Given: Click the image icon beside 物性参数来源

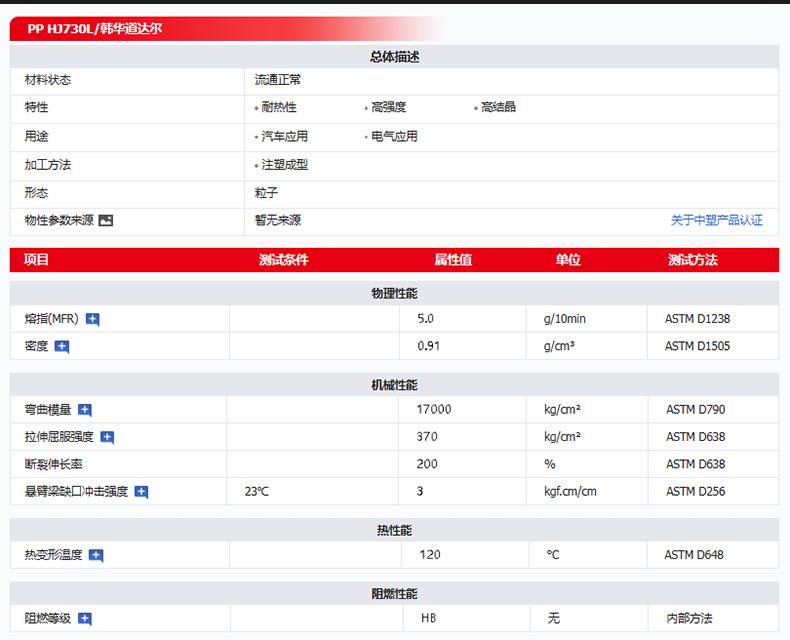Looking at the screenshot, I should [106, 221].
